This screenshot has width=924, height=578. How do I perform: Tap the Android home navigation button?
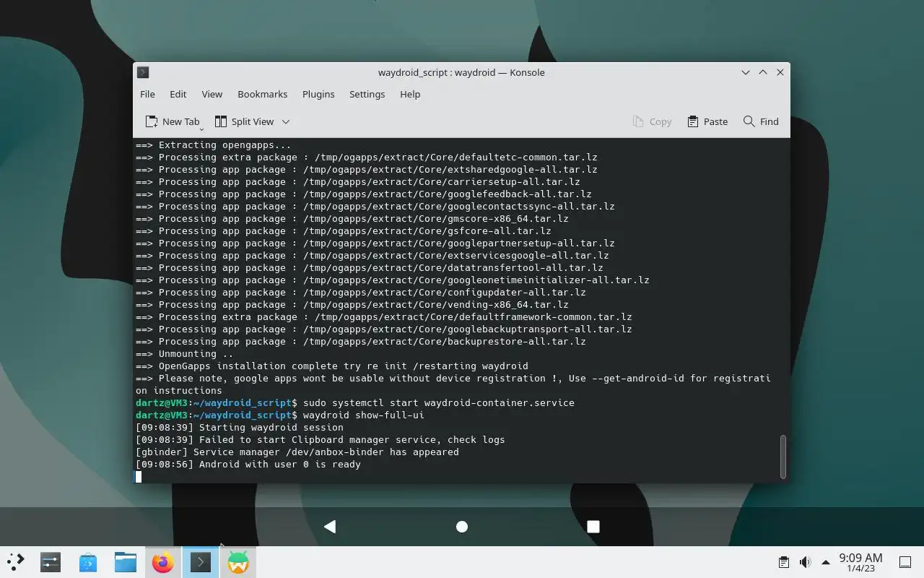462,527
